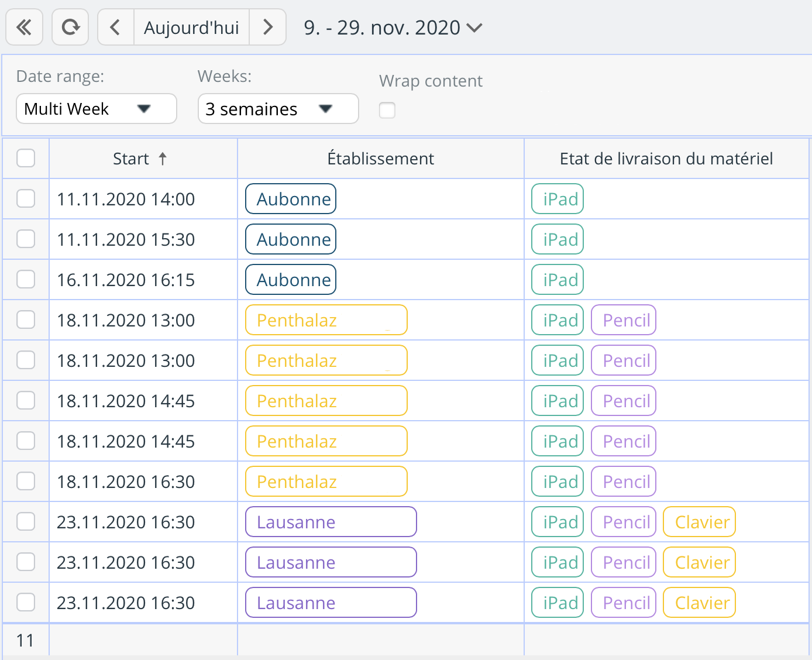Click Etat de livraison du matériel header
The width and height of the screenshot is (812, 660).
666,159
